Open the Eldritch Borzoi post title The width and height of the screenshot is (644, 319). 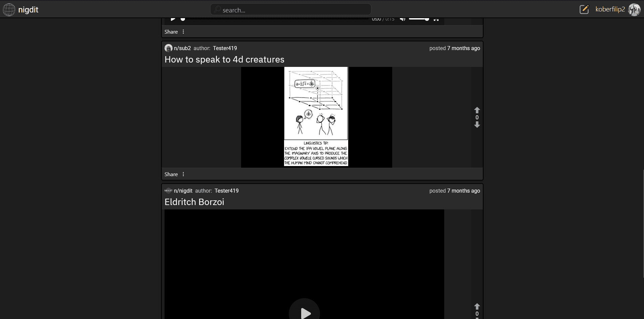pyautogui.click(x=194, y=202)
